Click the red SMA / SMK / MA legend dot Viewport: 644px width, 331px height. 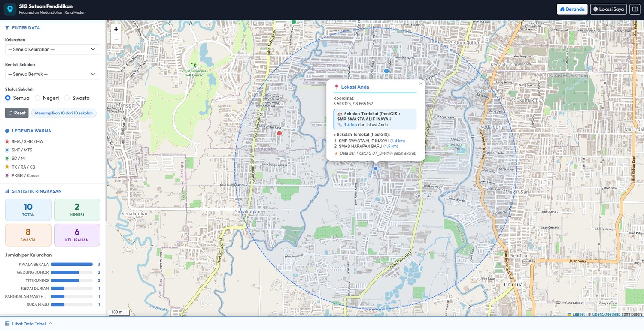point(7,141)
